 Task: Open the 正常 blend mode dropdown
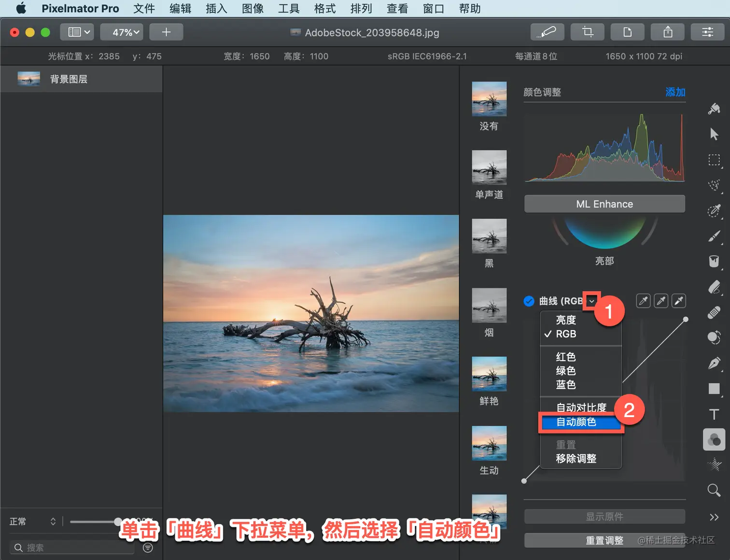pyautogui.click(x=33, y=521)
